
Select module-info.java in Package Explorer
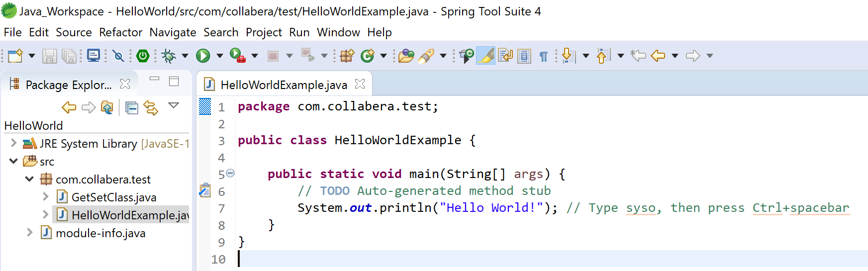click(x=100, y=233)
